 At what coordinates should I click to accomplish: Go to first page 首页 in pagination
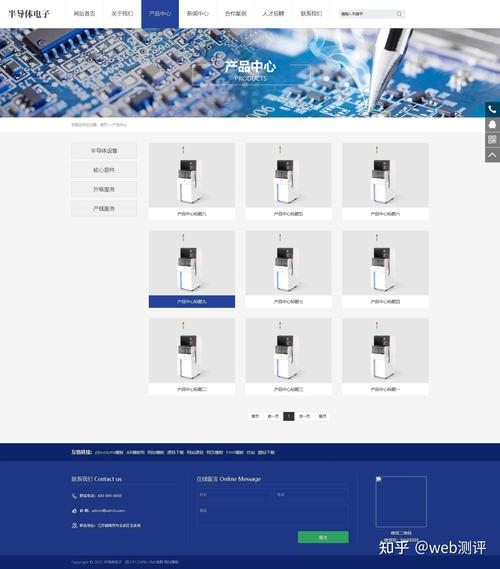point(255,416)
